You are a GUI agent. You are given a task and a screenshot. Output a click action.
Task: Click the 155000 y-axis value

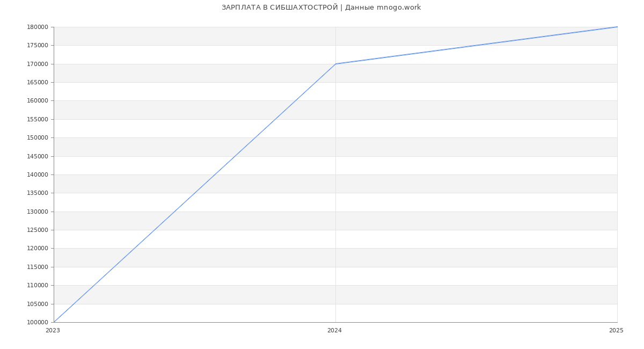[38, 119]
